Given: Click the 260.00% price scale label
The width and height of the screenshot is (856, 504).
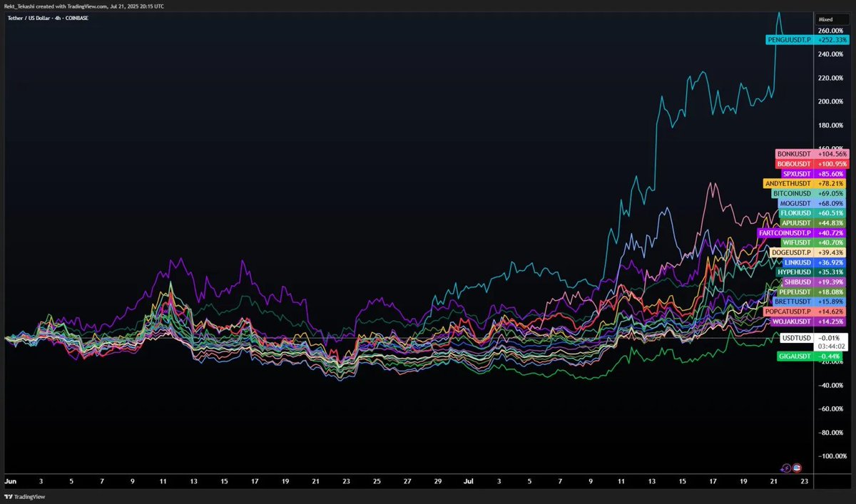Looking at the screenshot, I should pyautogui.click(x=832, y=31).
